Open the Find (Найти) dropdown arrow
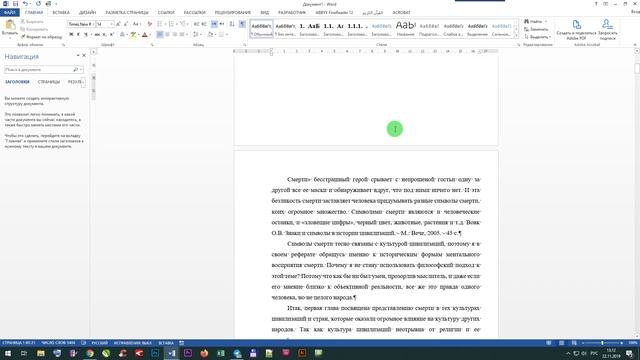The height and width of the screenshot is (360, 640). coord(546,21)
